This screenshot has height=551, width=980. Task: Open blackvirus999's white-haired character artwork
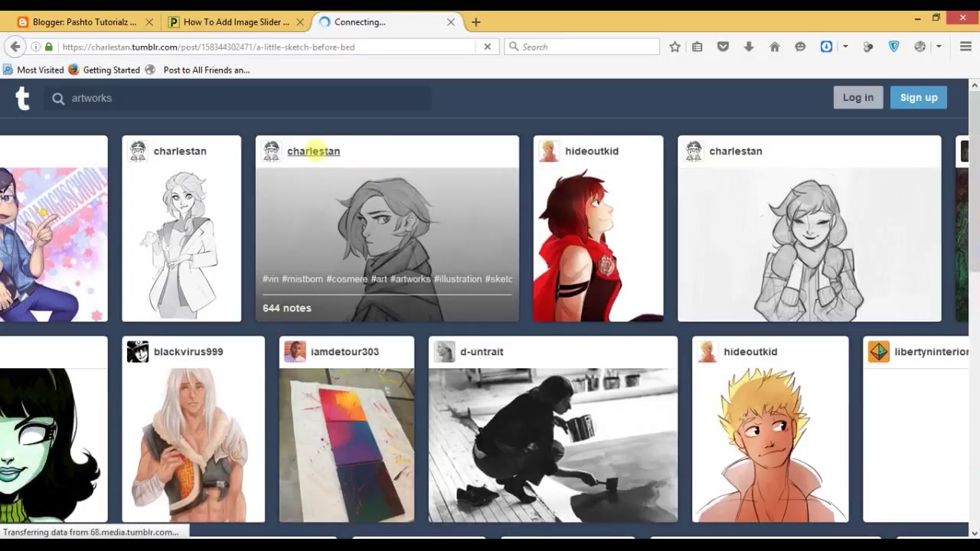(x=193, y=445)
